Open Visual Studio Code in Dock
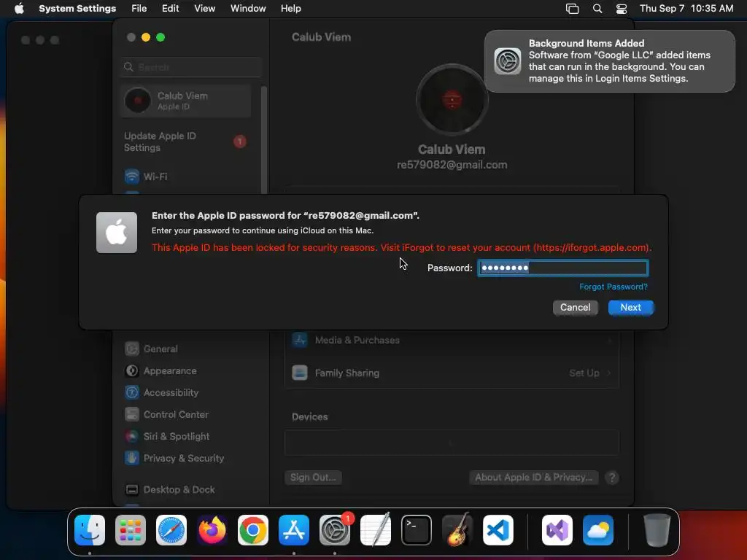 click(x=498, y=530)
